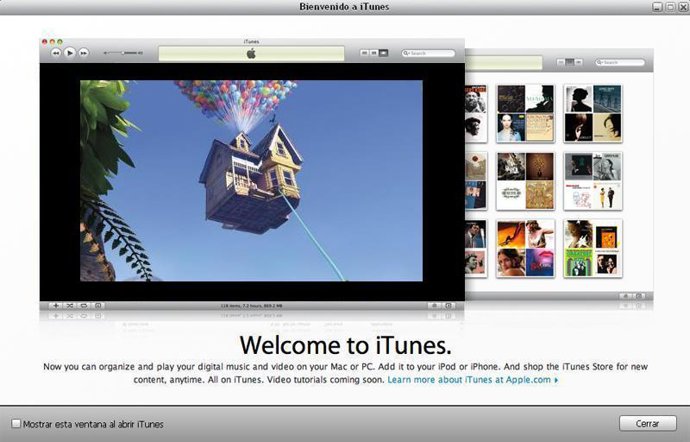Image resolution: width=690 pixels, height=442 pixels.
Task: Click the 'Welcome to iTunes.' heading
Action: [345, 345]
